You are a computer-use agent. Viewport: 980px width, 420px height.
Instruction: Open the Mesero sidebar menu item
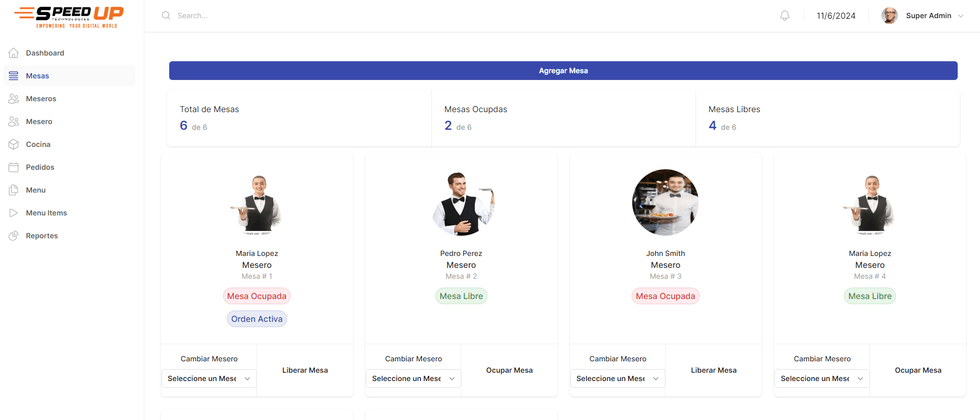[x=39, y=121]
